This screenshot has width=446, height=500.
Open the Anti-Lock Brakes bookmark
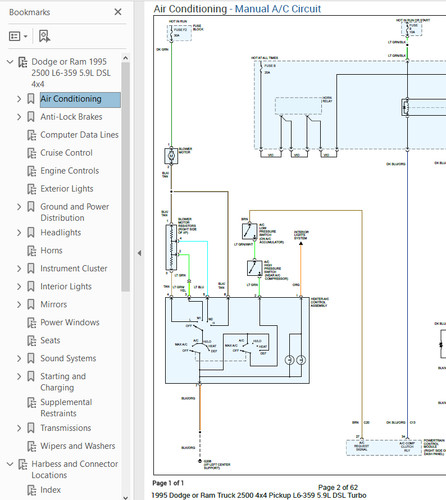pyautogui.click(x=71, y=117)
